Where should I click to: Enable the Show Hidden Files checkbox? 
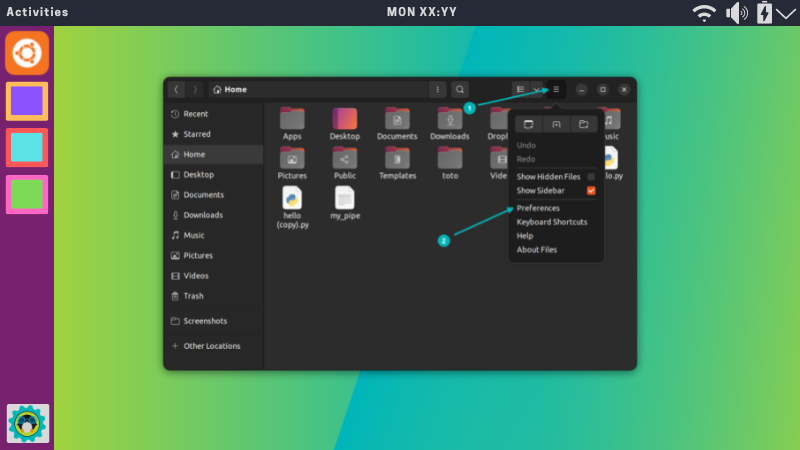(591, 177)
